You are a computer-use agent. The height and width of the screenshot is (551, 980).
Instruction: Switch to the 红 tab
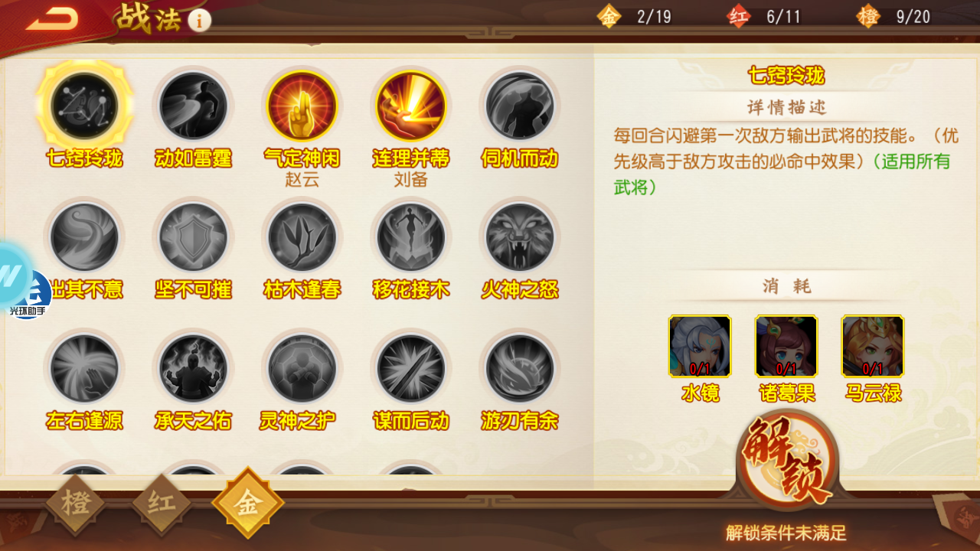161,504
